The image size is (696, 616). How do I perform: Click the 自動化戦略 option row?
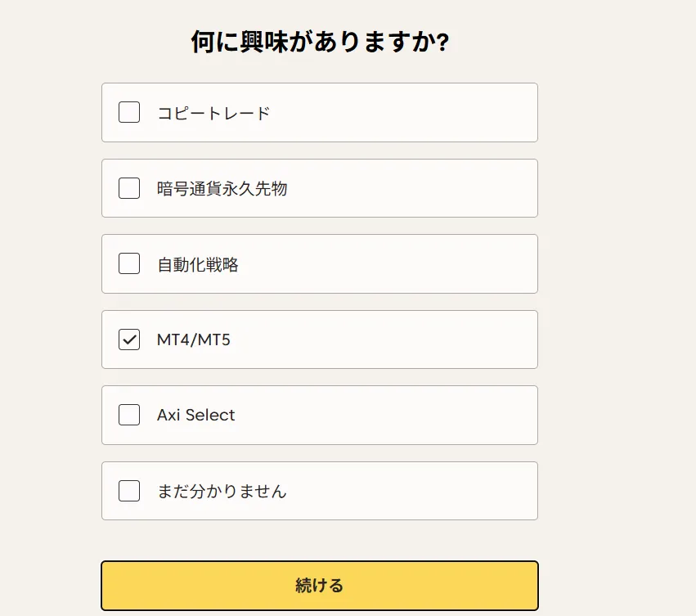point(319,263)
